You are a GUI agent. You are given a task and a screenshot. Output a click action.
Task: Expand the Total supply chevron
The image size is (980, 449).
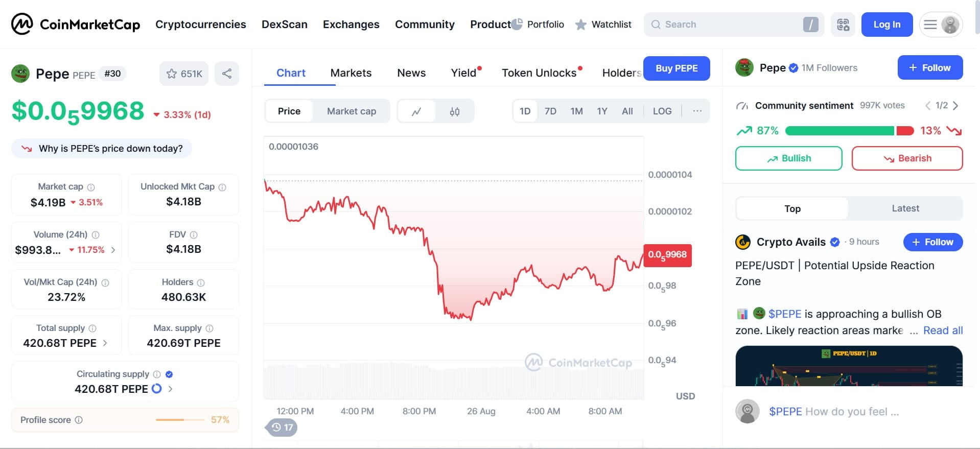click(x=105, y=343)
